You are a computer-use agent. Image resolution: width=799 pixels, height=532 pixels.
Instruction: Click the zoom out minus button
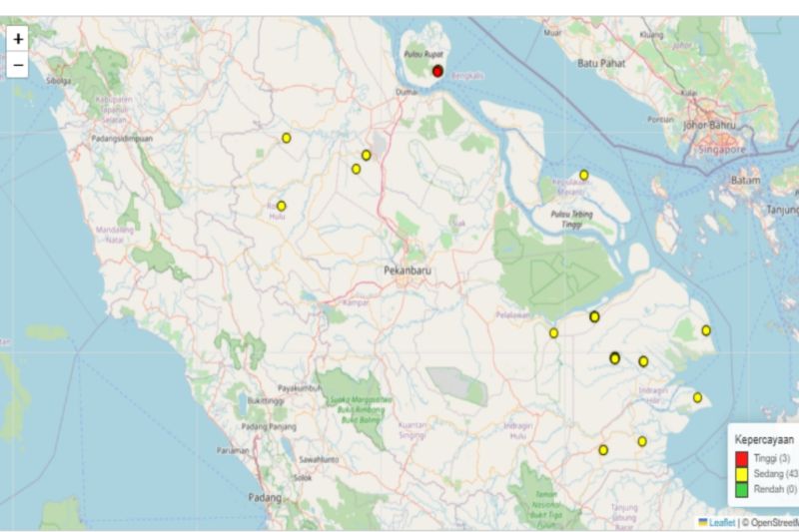pos(18,66)
